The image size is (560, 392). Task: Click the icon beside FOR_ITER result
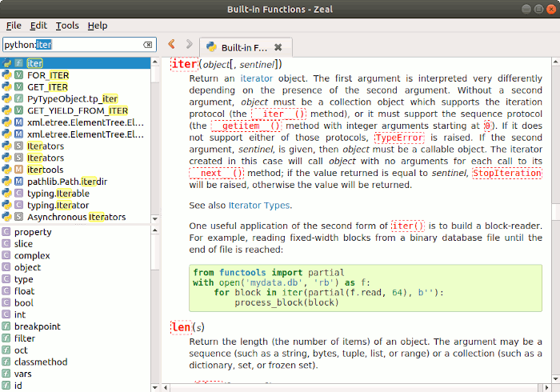click(18, 75)
